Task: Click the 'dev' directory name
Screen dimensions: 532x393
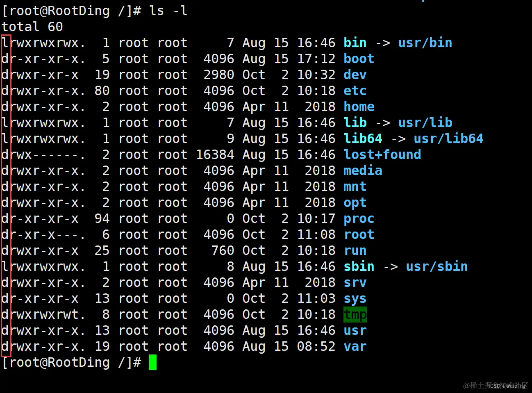Action: 355,75
